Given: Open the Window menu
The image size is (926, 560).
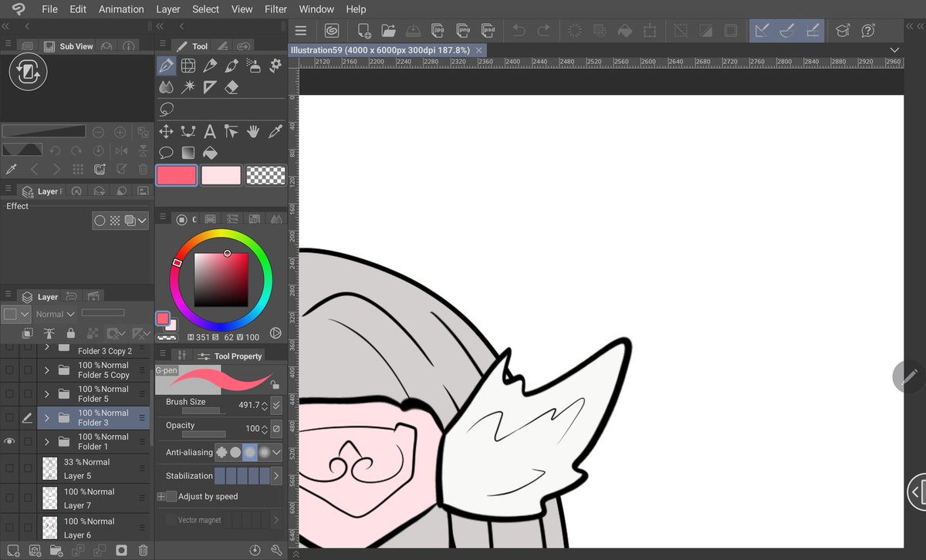Looking at the screenshot, I should 316,9.
